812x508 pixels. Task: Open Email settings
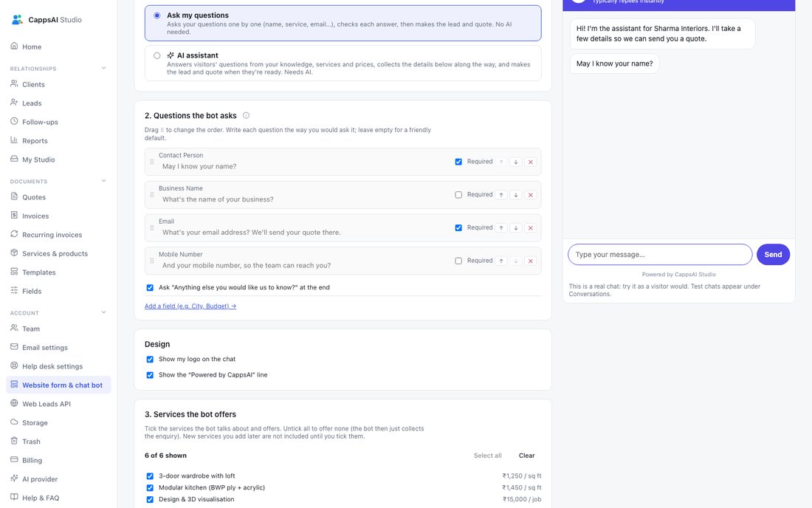[x=58, y=348]
